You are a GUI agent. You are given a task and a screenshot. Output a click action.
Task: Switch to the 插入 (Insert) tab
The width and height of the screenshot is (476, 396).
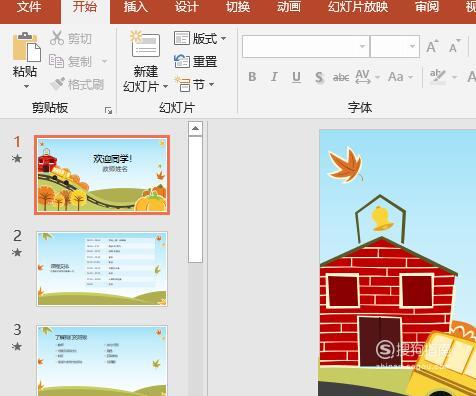135,7
